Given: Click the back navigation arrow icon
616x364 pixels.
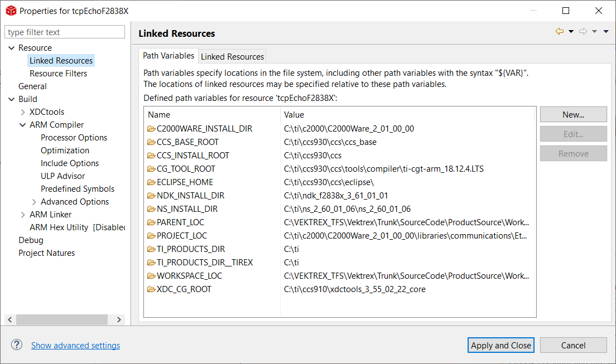Looking at the screenshot, I should (x=559, y=32).
